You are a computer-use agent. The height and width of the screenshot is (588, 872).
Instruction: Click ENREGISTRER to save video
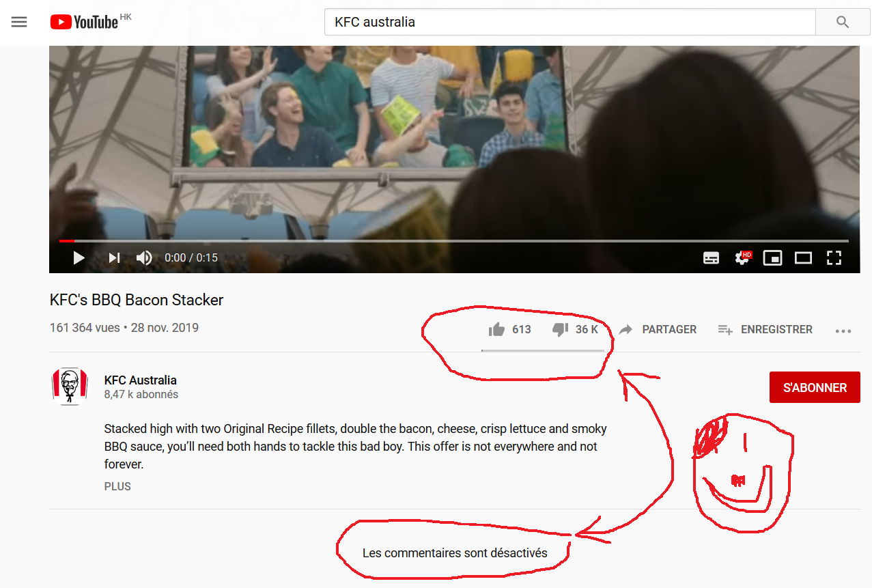(765, 330)
